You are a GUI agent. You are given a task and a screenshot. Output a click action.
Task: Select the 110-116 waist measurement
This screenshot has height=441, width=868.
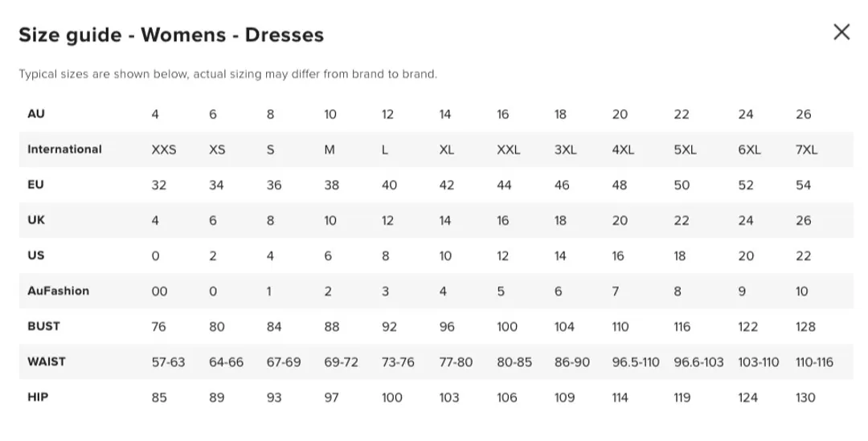pos(814,362)
